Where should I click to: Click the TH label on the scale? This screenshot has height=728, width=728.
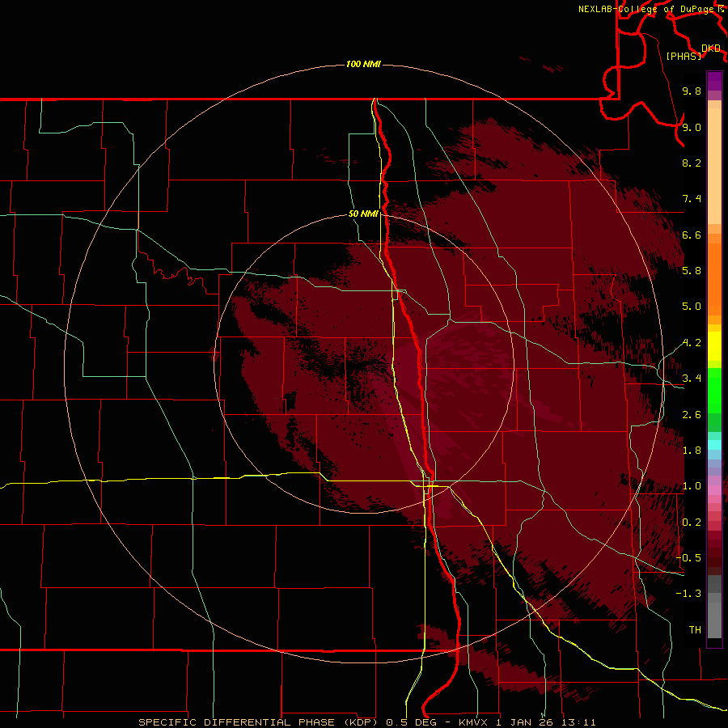pos(695,630)
